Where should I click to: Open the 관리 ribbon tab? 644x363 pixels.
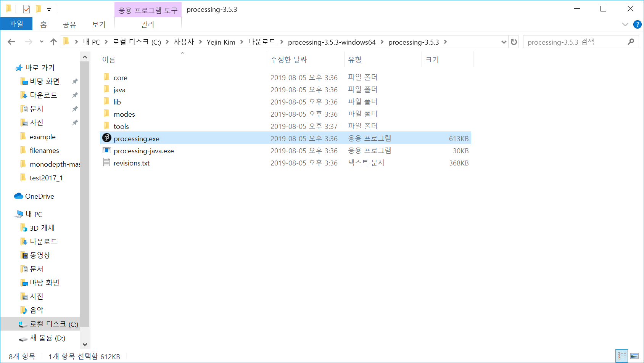[148, 24]
